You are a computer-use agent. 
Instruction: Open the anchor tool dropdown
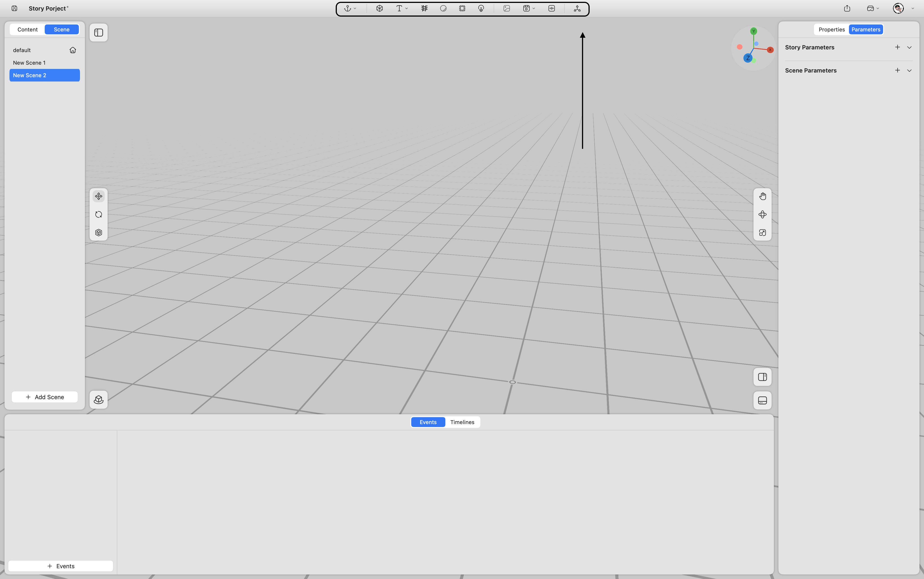[x=350, y=9]
